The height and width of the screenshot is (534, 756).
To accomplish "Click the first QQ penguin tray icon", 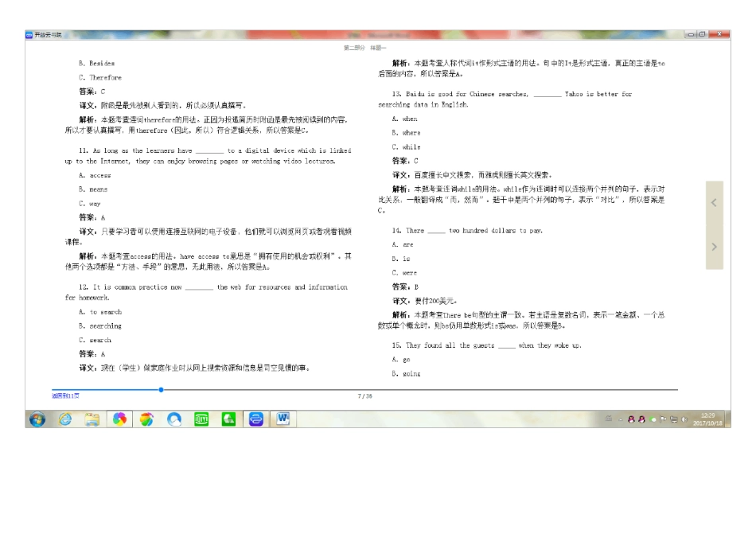I will click(631, 419).
